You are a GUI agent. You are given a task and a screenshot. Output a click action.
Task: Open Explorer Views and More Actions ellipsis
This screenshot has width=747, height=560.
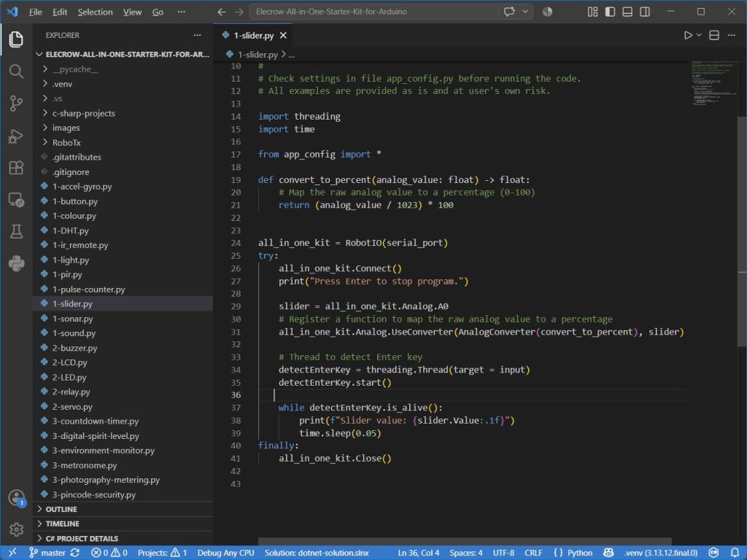[197, 35]
